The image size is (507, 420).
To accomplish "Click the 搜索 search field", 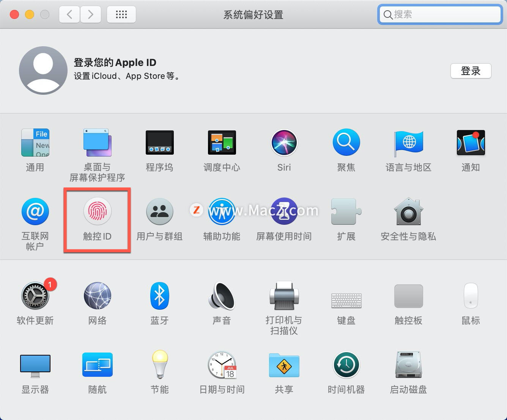I will click(x=439, y=14).
